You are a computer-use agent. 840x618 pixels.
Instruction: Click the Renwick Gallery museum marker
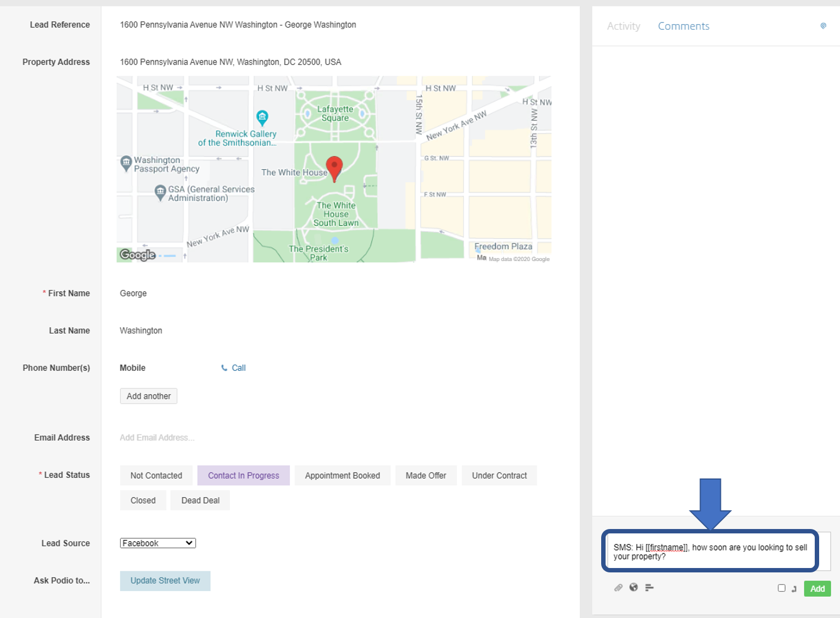[x=262, y=117]
